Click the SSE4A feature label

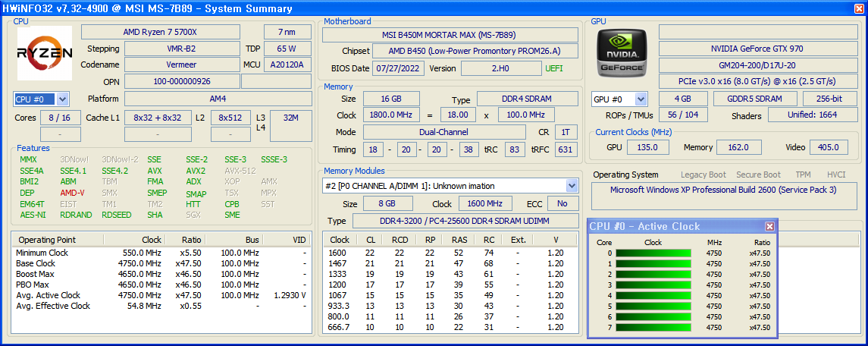[x=32, y=171]
